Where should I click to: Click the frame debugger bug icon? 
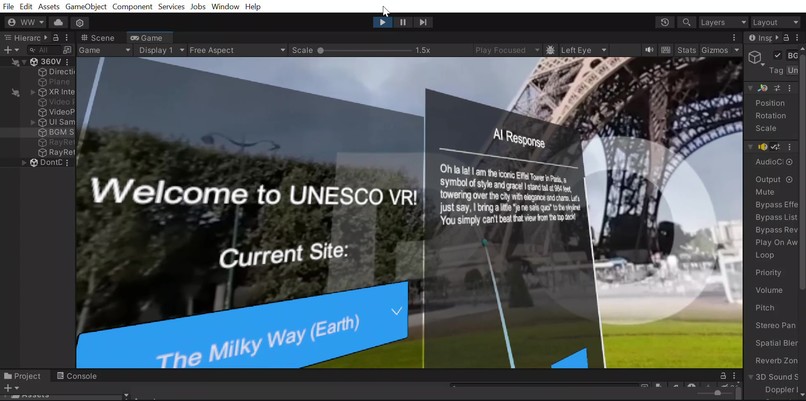point(550,50)
